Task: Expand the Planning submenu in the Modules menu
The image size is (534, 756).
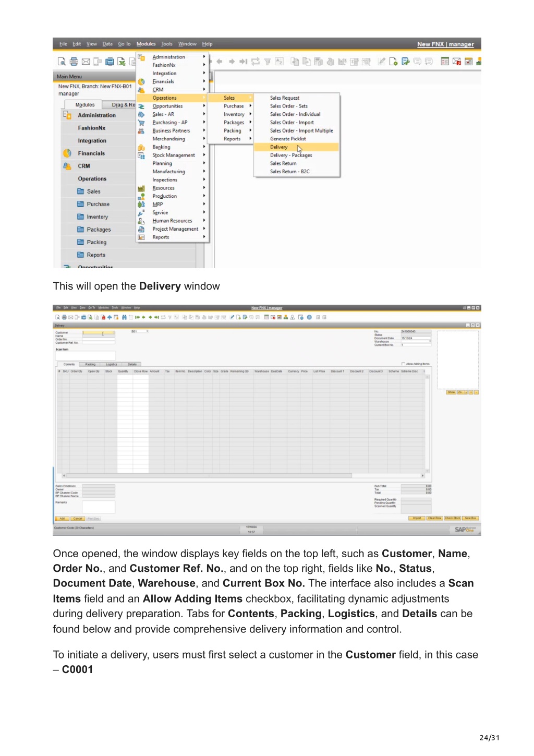Action: coord(173,163)
